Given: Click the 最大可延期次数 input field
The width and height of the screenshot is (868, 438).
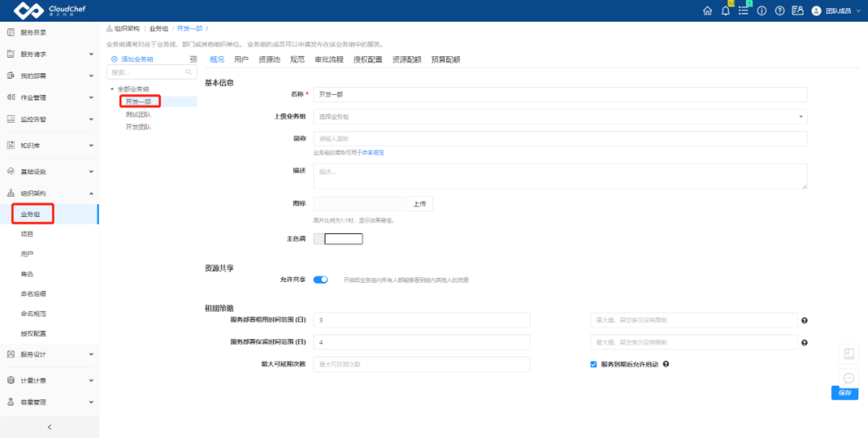Looking at the screenshot, I should [422, 364].
